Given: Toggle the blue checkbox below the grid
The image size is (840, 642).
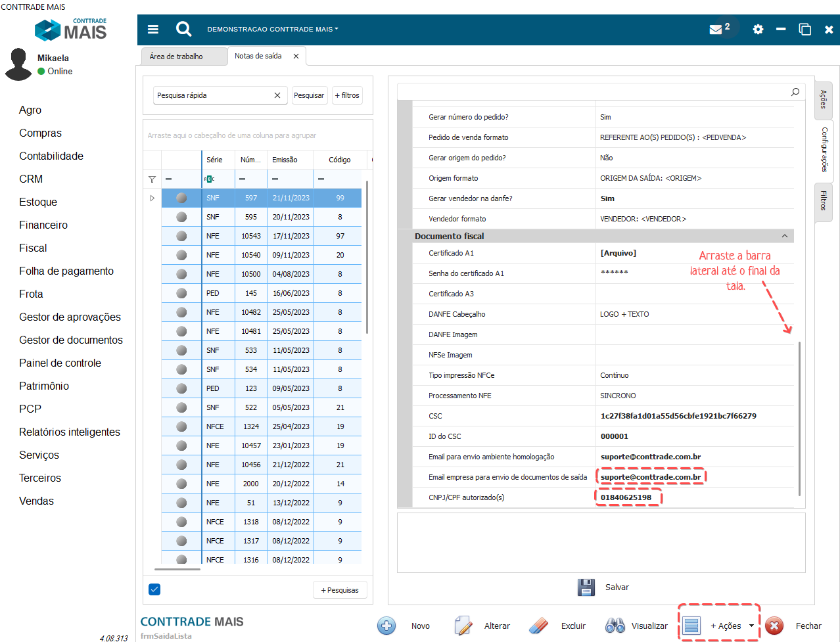Looking at the screenshot, I should [x=154, y=589].
